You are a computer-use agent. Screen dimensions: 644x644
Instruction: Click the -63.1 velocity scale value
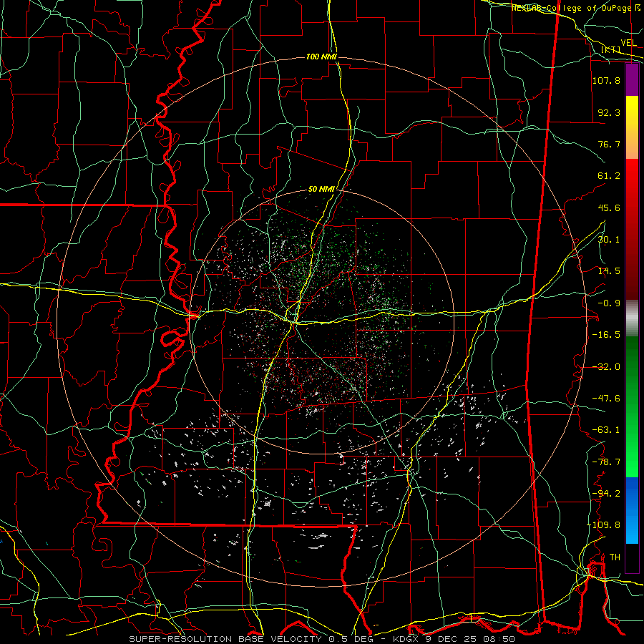606,430
